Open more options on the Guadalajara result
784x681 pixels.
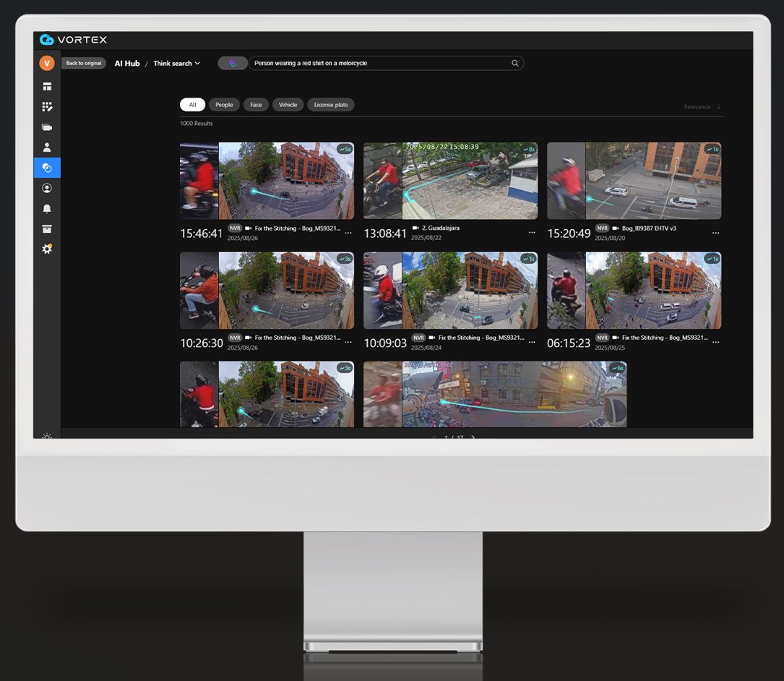coord(533,231)
